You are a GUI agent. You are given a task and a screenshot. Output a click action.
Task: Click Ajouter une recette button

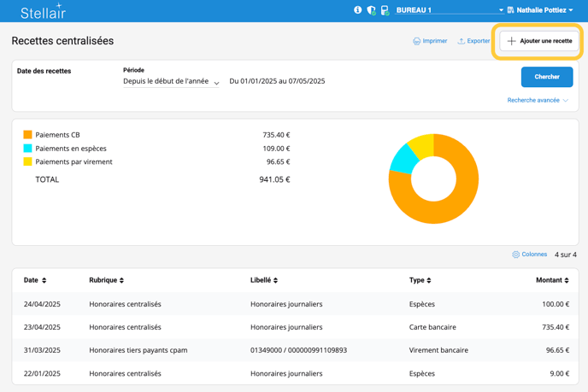click(x=539, y=41)
